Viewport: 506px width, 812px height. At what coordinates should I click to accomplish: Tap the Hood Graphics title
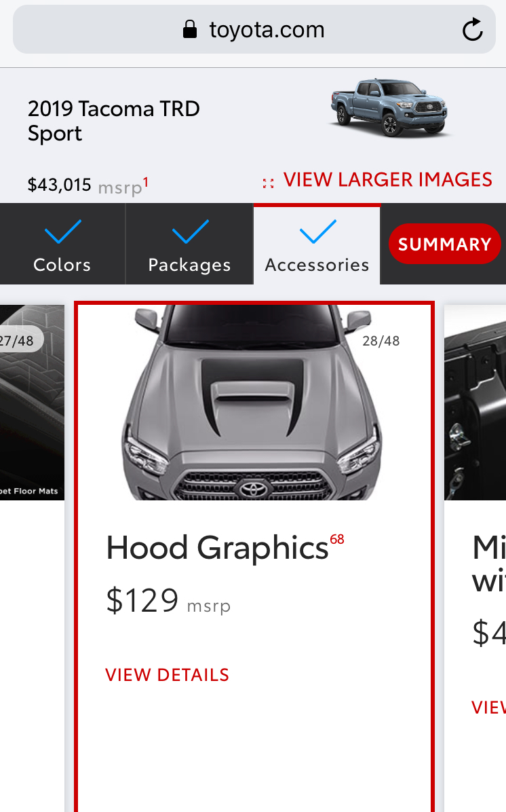coord(217,548)
